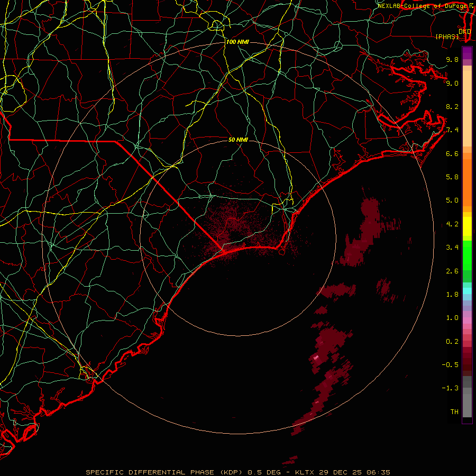Image resolution: width=476 pixels, height=476 pixels.
Task: Click the 4.2 value on the scale
Action: [452, 224]
